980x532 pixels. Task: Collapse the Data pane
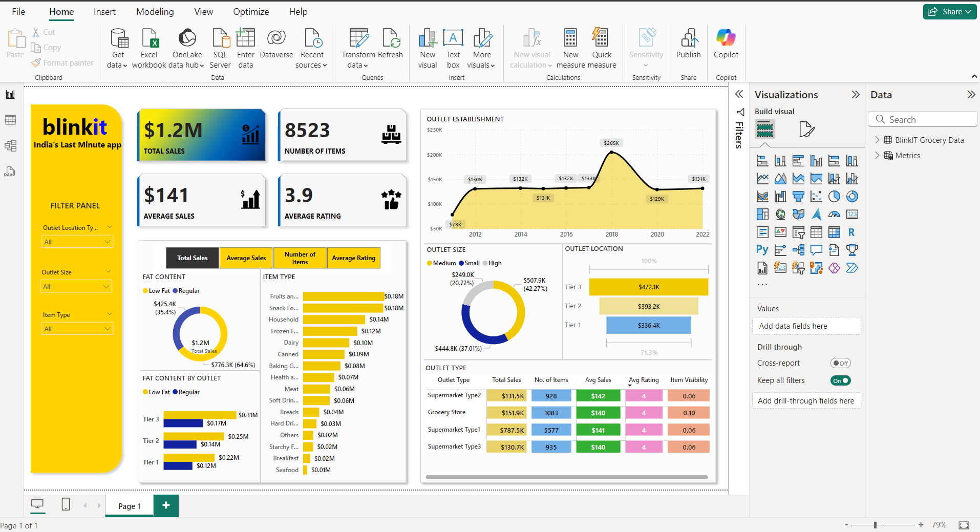971,95
